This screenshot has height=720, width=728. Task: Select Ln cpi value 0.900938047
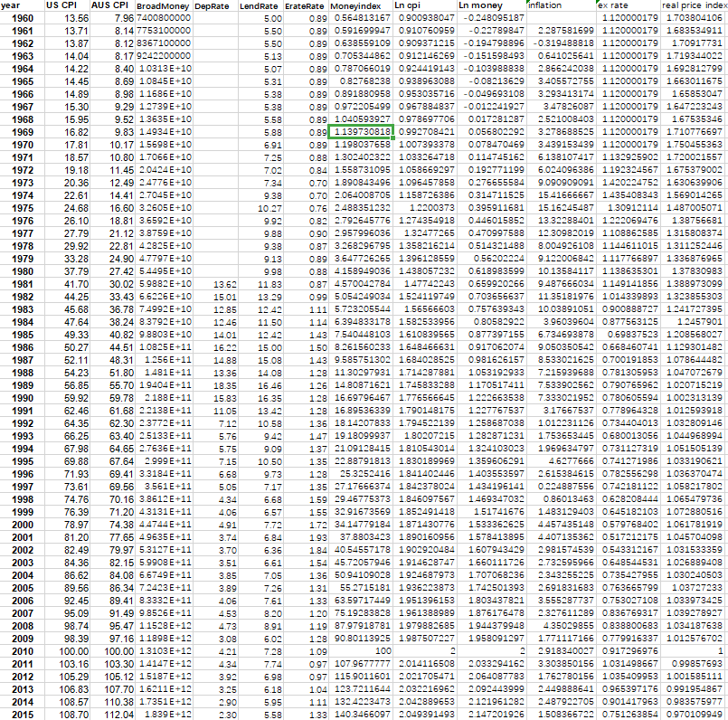tap(427, 18)
